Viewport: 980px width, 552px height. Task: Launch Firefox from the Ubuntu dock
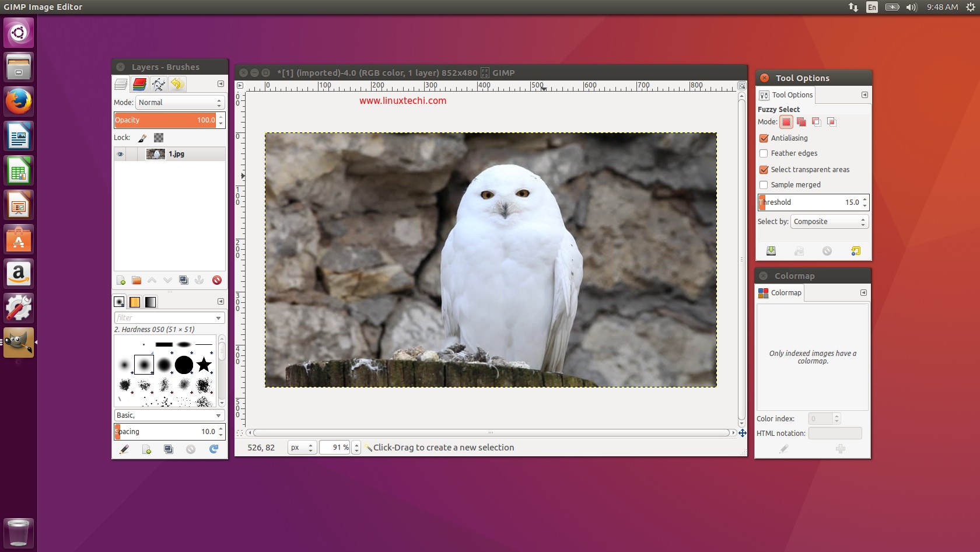pos(19,102)
